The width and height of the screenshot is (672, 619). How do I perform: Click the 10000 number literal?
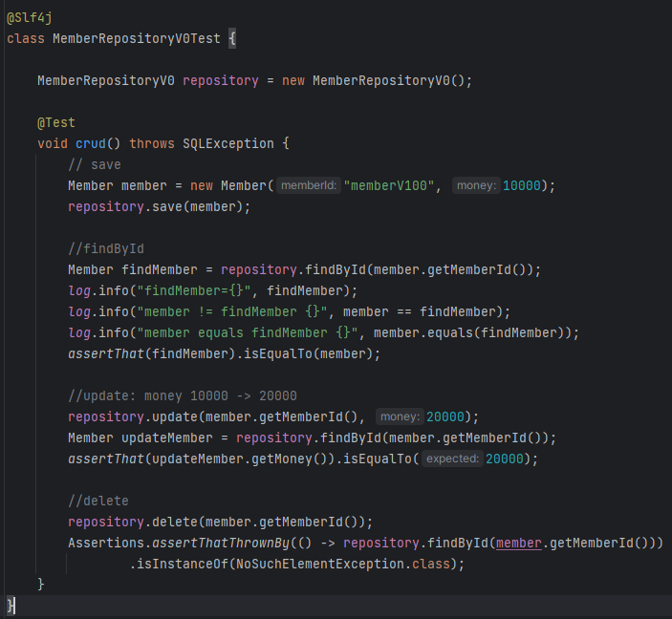[521, 185]
